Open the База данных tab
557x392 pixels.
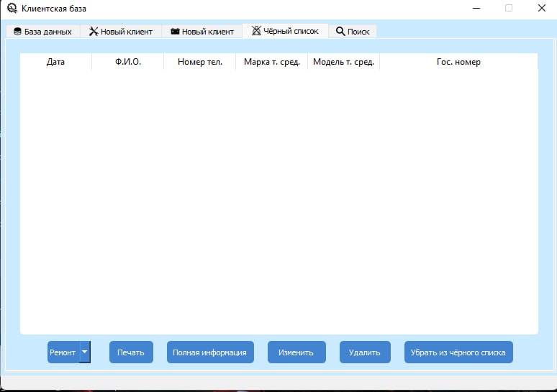[43, 32]
